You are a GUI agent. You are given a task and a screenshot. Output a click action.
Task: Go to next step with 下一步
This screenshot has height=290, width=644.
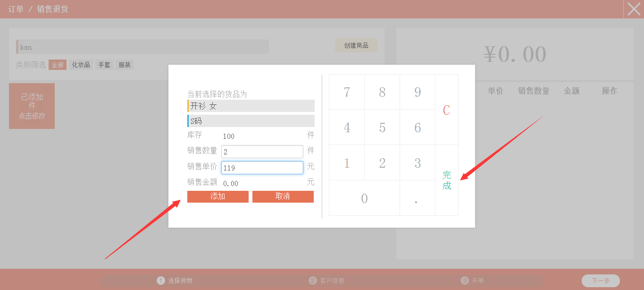pos(600,281)
